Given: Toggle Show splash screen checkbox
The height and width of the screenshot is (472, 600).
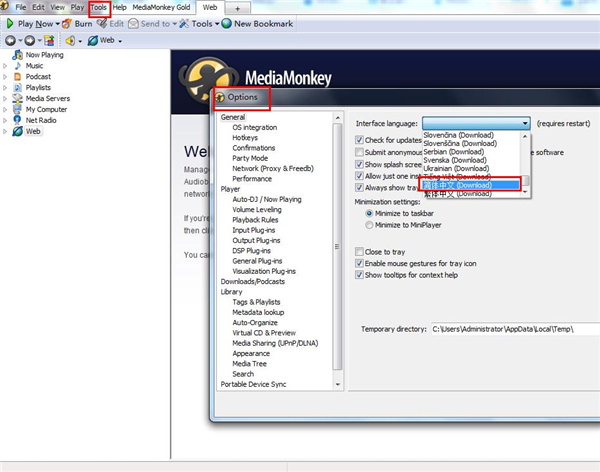Looking at the screenshot, I should (x=359, y=164).
